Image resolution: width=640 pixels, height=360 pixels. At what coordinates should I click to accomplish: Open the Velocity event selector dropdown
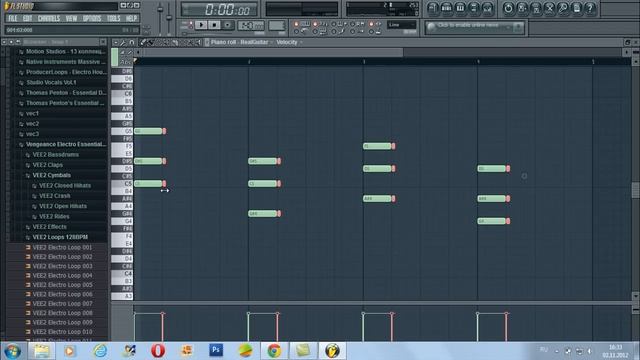(x=289, y=42)
